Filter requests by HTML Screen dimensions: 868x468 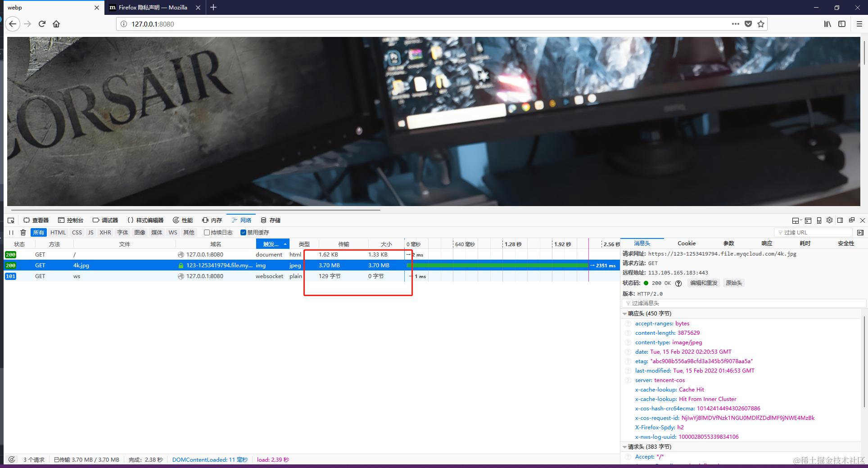click(58, 233)
